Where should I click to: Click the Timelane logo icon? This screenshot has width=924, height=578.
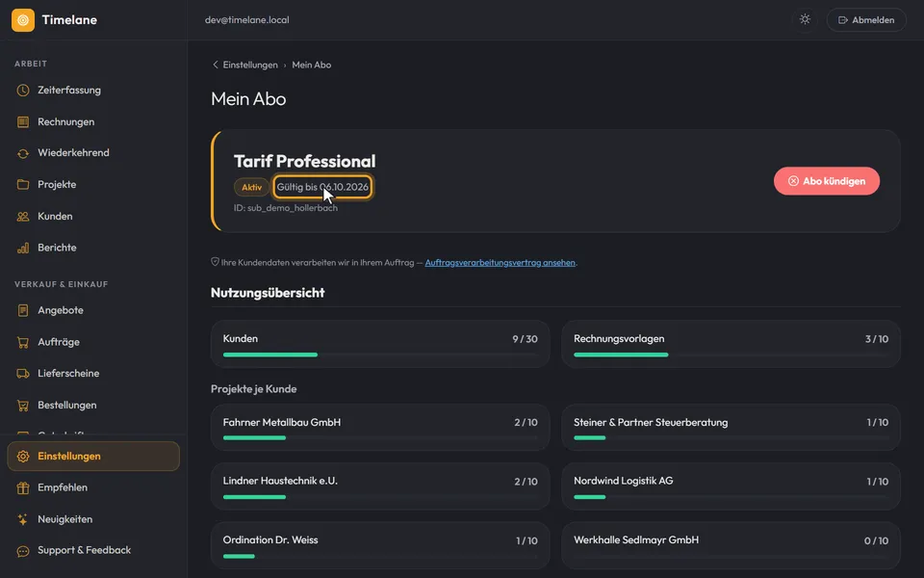[23, 20]
